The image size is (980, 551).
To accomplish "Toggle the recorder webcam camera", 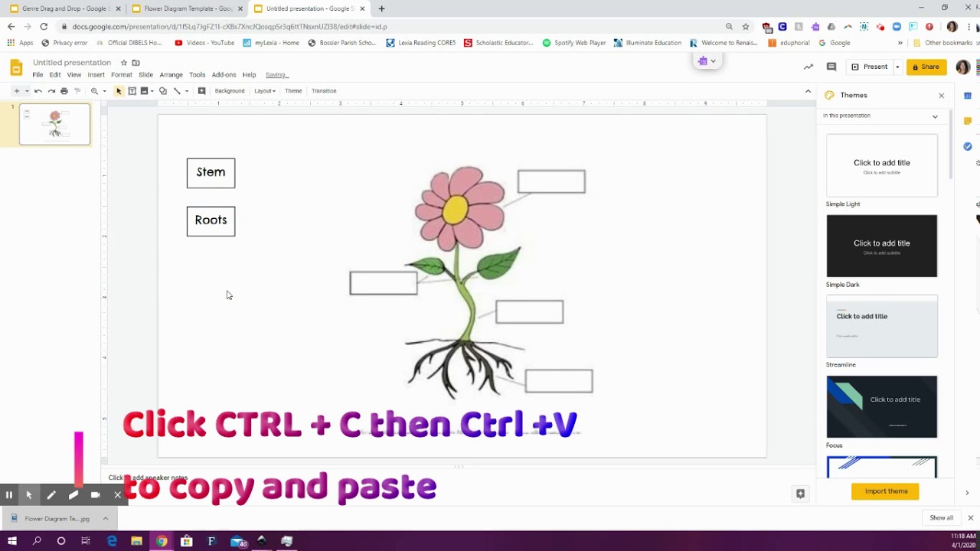I will click(96, 495).
